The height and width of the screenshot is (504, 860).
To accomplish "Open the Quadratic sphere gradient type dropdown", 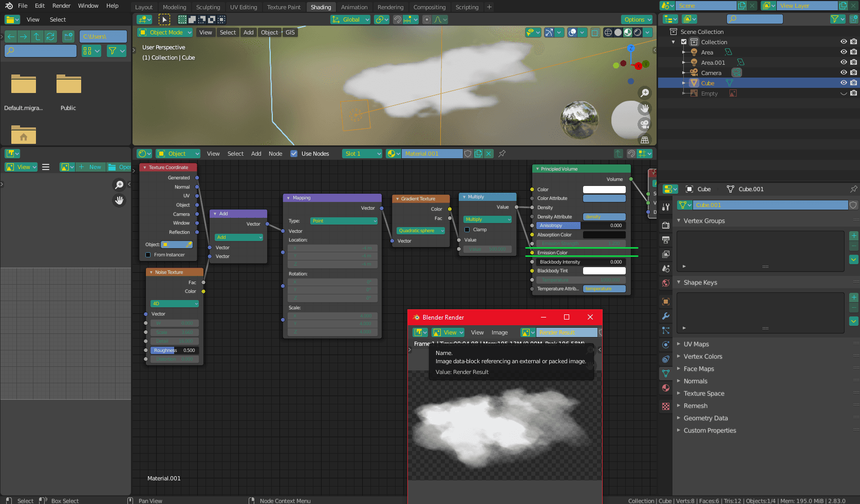I will [x=420, y=231].
